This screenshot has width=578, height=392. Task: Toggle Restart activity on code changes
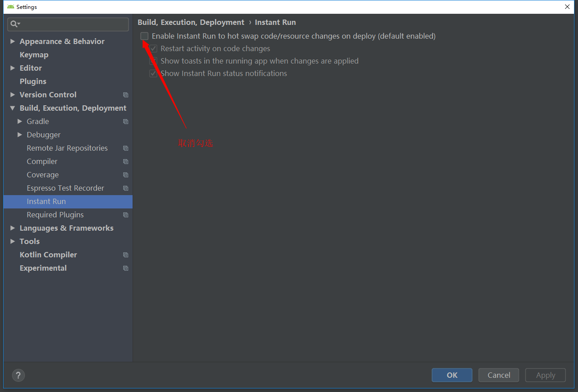(x=153, y=48)
